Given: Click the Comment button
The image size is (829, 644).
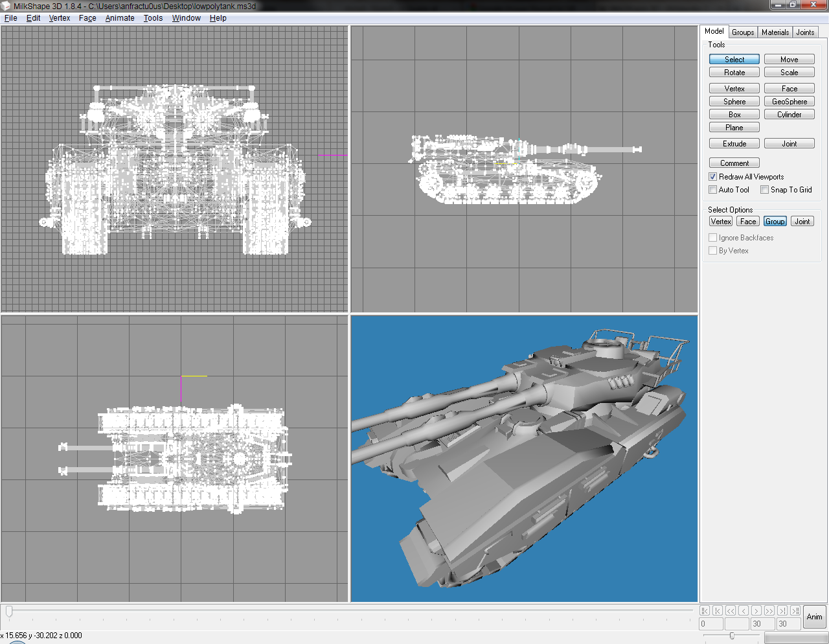Looking at the screenshot, I should [x=734, y=163].
